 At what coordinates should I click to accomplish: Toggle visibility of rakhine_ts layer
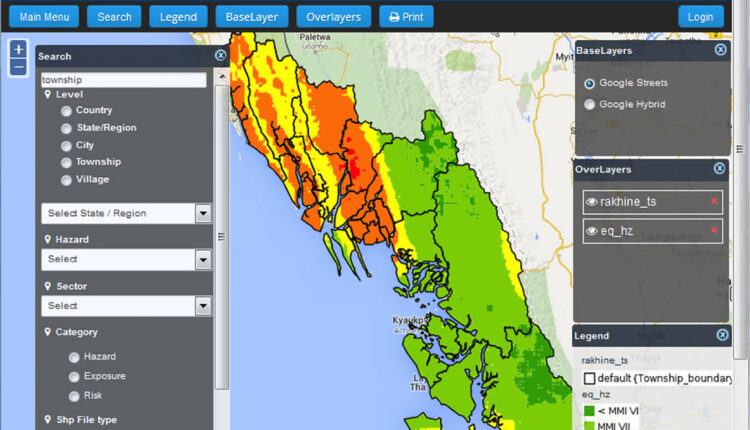(x=592, y=202)
